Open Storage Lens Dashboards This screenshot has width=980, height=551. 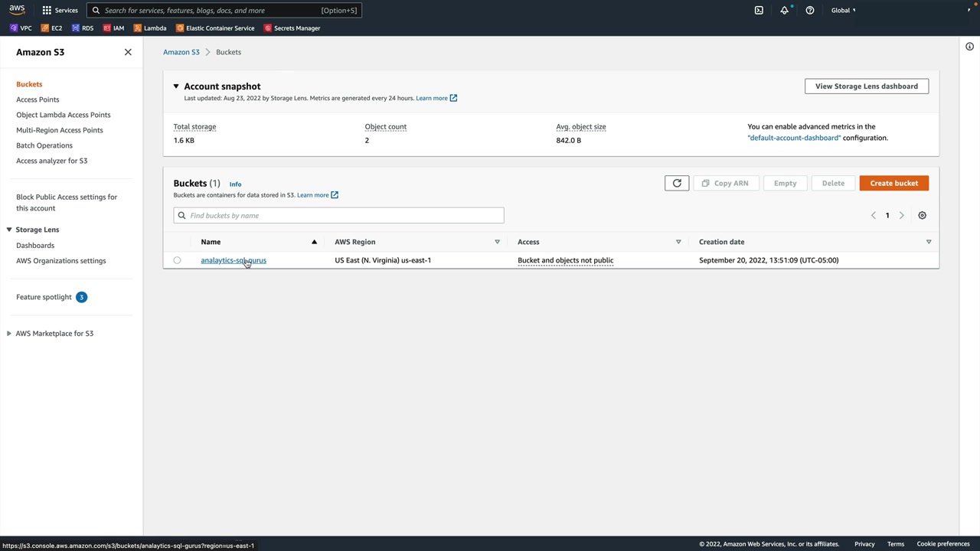coord(35,246)
